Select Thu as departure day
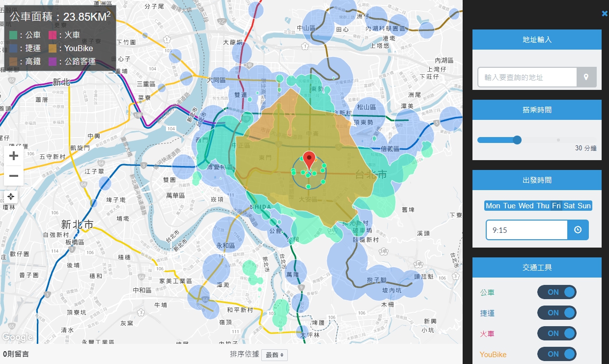Image resolution: width=609 pixels, height=364 pixels. point(543,206)
